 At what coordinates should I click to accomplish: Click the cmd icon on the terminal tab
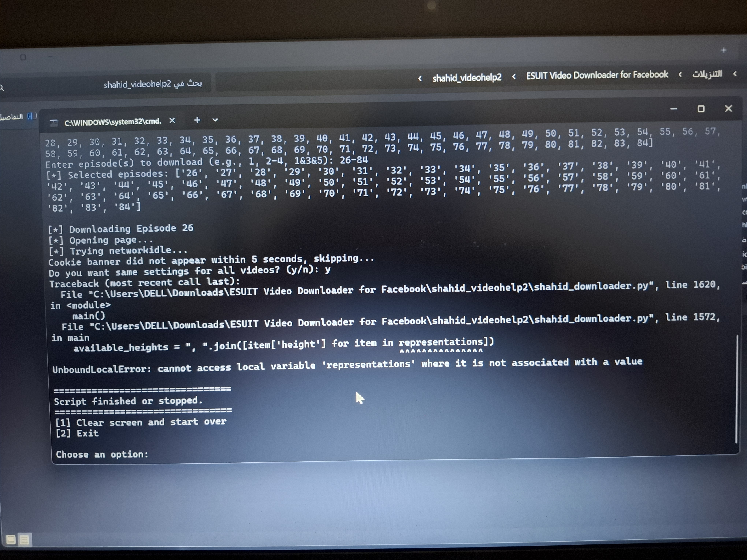(54, 123)
